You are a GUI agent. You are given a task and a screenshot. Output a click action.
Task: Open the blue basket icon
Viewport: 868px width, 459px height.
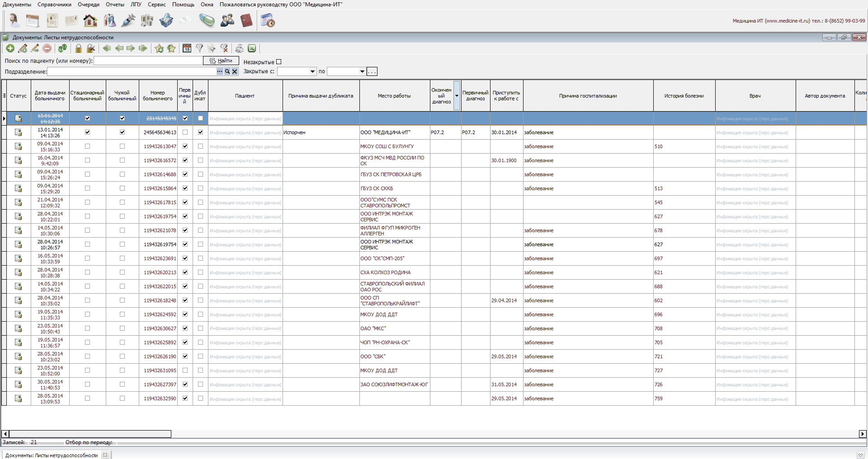tap(166, 20)
